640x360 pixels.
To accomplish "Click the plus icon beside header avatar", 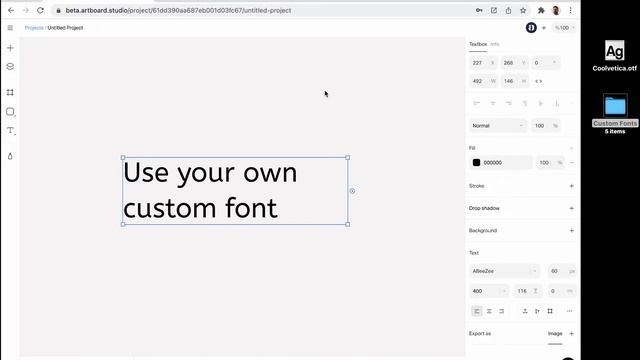I will (x=544, y=28).
